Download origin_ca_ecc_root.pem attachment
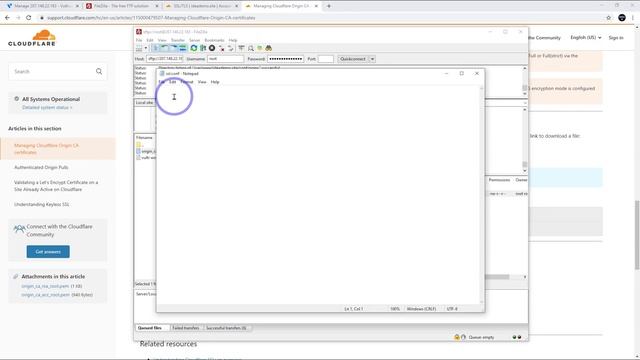640x360 pixels. coord(45,294)
